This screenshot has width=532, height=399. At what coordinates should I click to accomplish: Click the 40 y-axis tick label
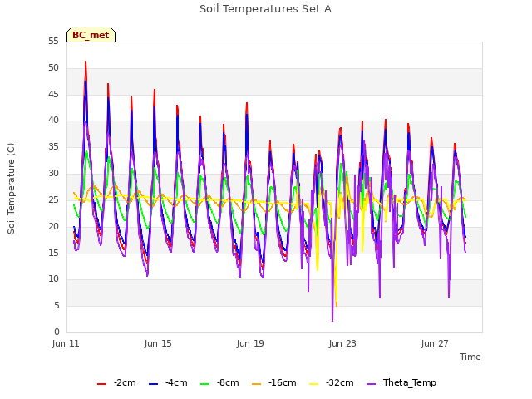pyautogui.click(x=53, y=120)
